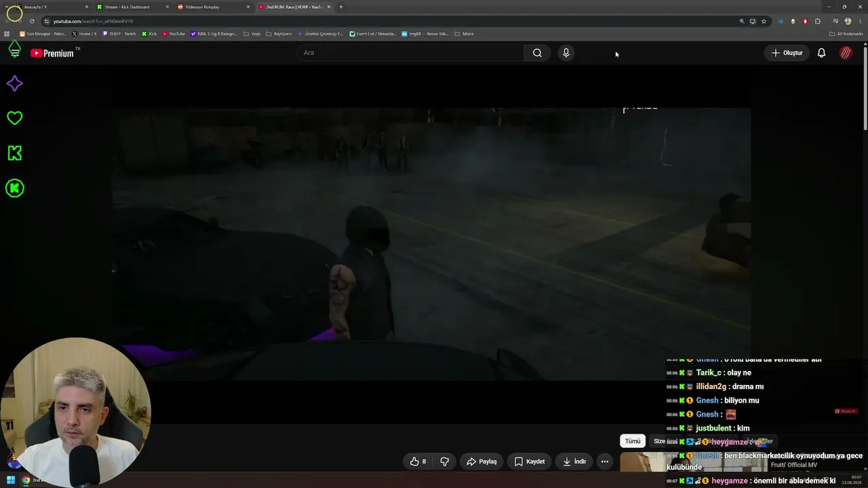This screenshot has width=868, height=488.
Task: Click the YouTube search magnifier button
Action: (537, 53)
